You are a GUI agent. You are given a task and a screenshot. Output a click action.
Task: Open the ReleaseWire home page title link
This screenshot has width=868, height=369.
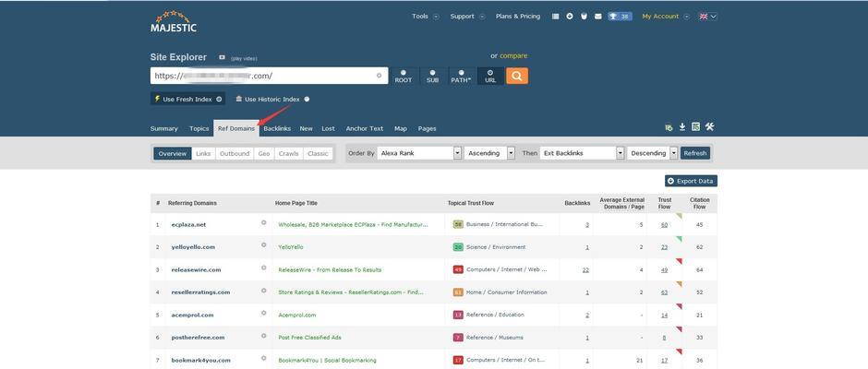[x=330, y=270]
